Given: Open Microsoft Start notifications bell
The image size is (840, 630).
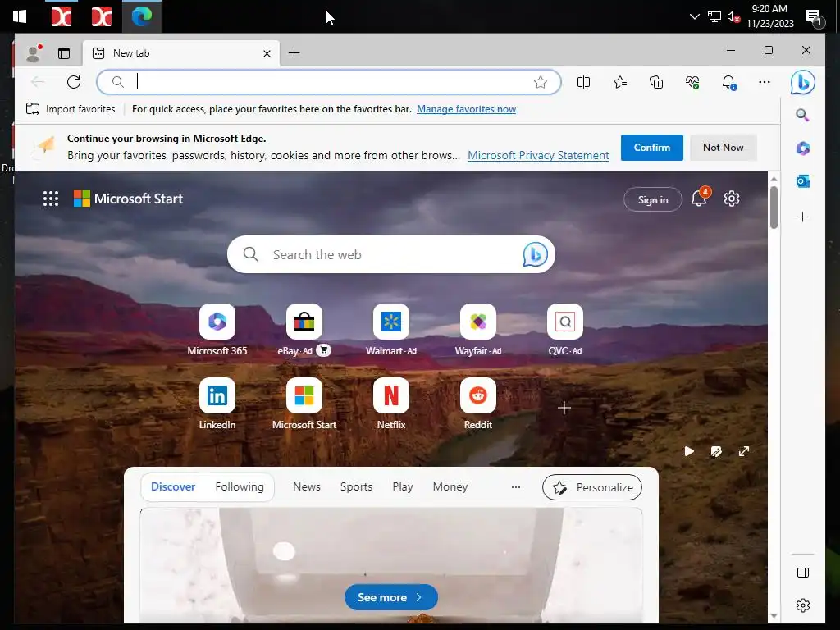Looking at the screenshot, I should pyautogui.click(x=699, y=199).
